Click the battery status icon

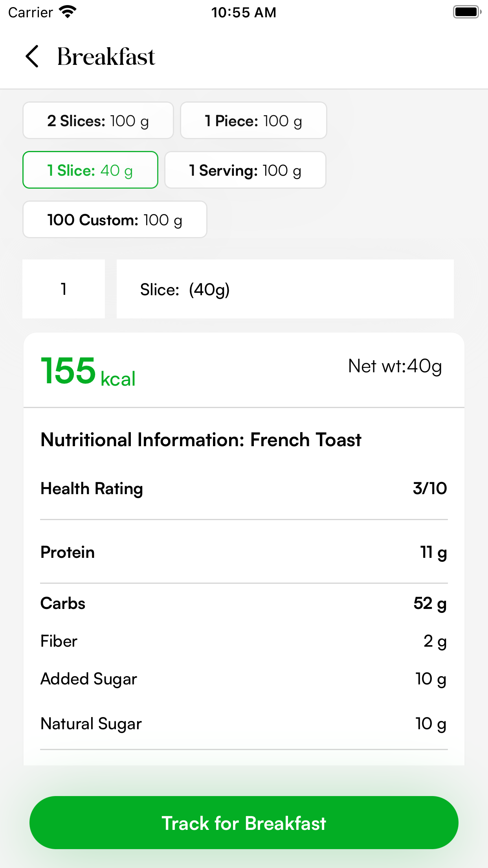pos(467,12)
